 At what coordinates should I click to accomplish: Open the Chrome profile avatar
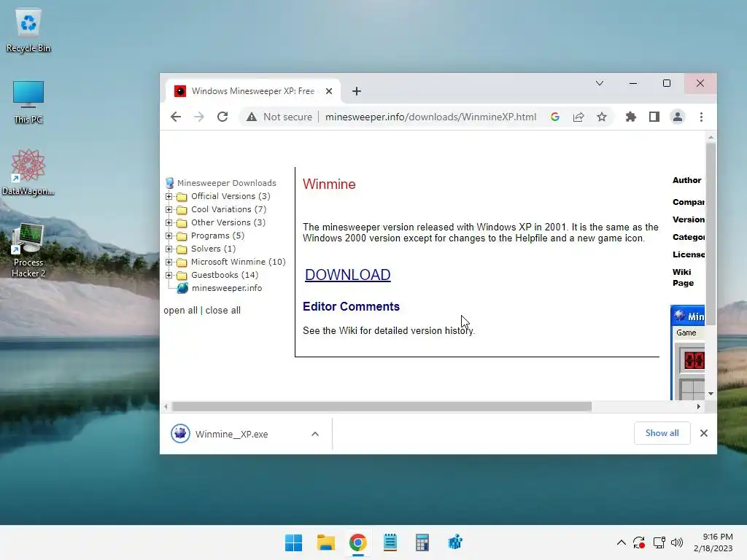click(678, 117)
